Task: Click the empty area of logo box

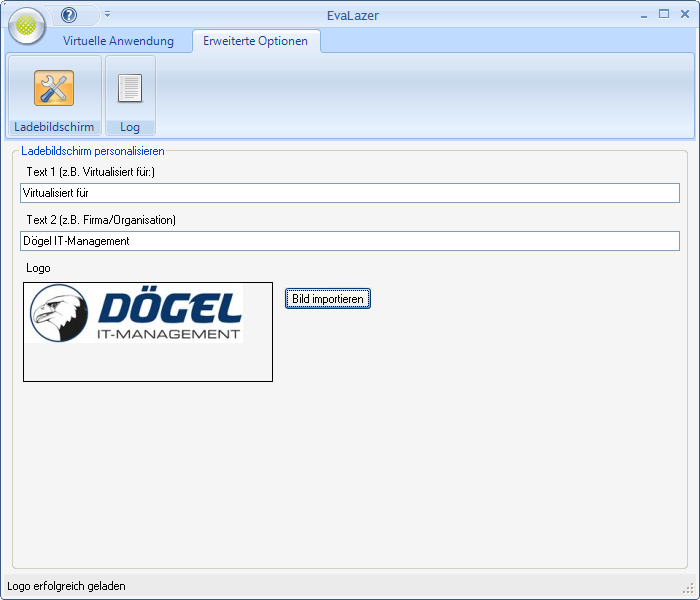Action: pos(148,362)
